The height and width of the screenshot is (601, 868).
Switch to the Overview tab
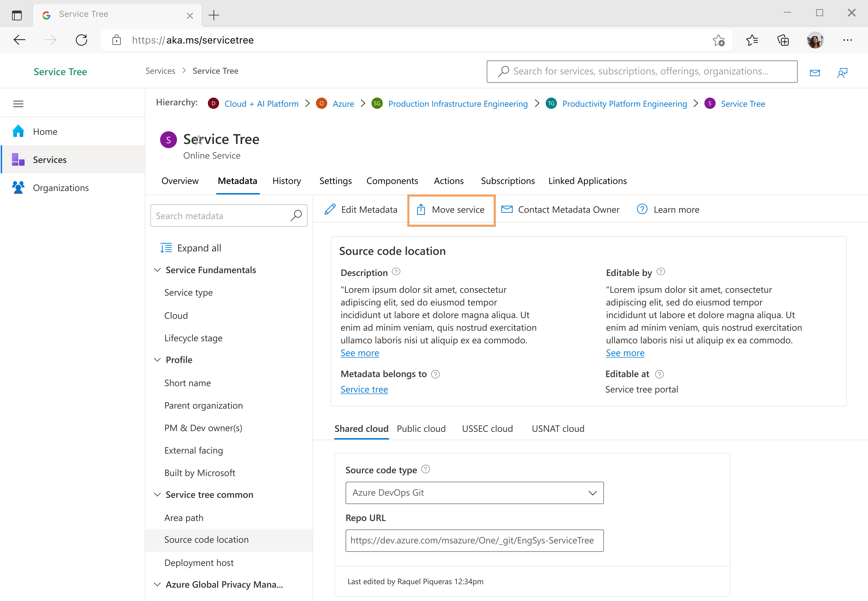pyautogui.click(x=180, y=181)
